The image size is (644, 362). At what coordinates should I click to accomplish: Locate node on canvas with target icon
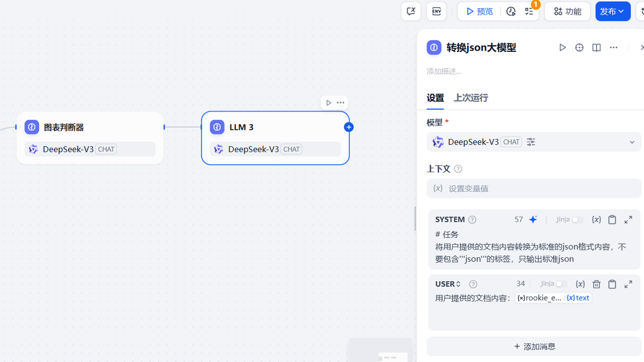pyautogui.click(x=579, y=47)
